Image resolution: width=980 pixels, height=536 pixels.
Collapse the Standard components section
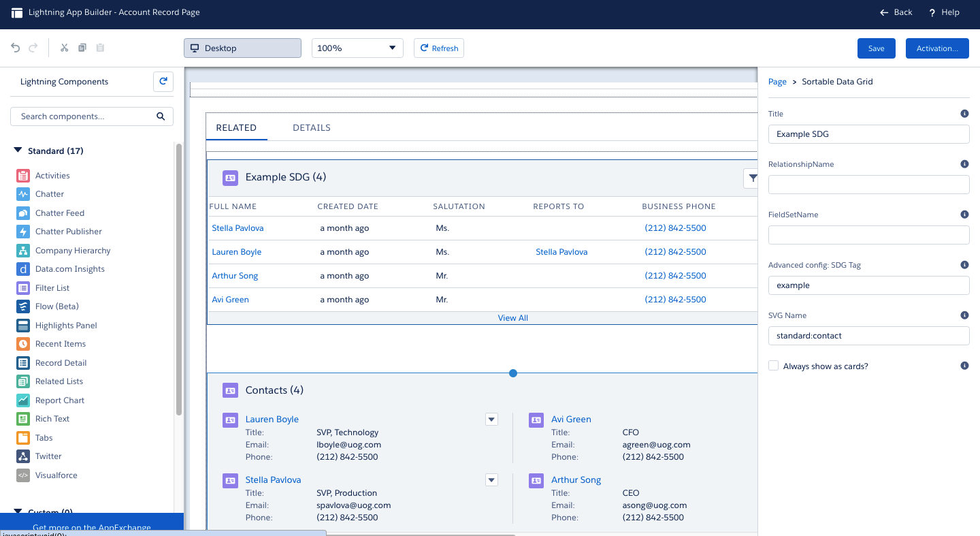coord(18,151)
